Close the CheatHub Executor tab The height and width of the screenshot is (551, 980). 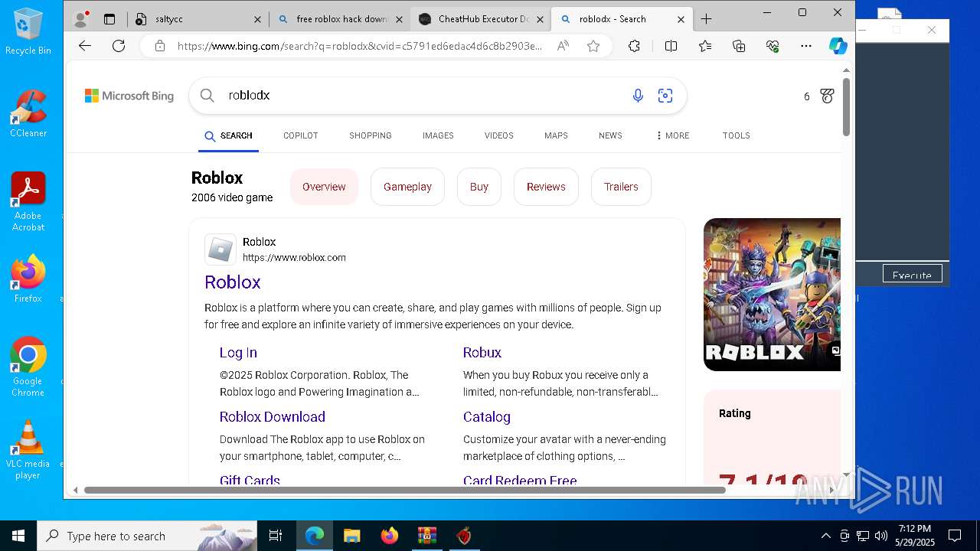coord(540,20)
